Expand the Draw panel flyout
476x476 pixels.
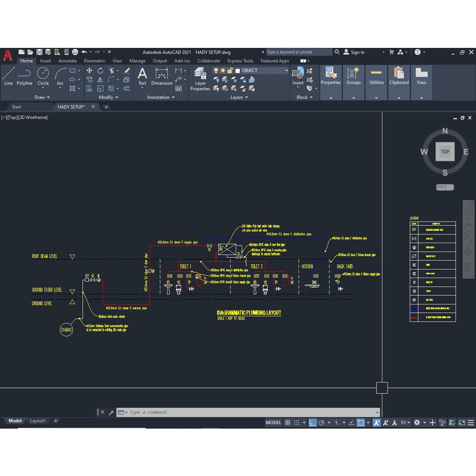pyautogui.click(x=42, y=97)
